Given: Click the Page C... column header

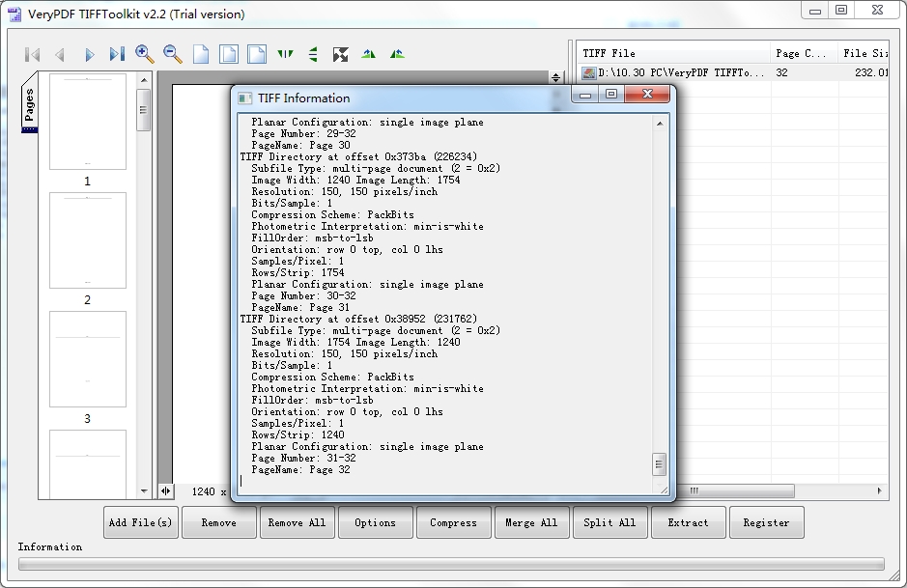Looking at the screenshot, I should [804, 53].
